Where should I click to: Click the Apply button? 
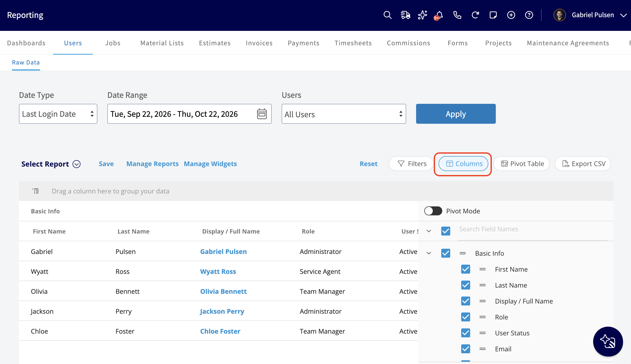click(x=456, y=114)
